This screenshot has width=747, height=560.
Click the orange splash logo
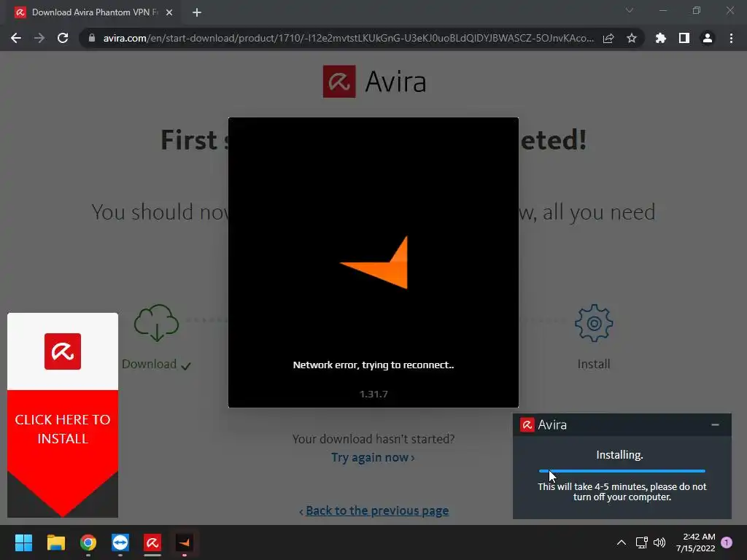click(374, 262)
